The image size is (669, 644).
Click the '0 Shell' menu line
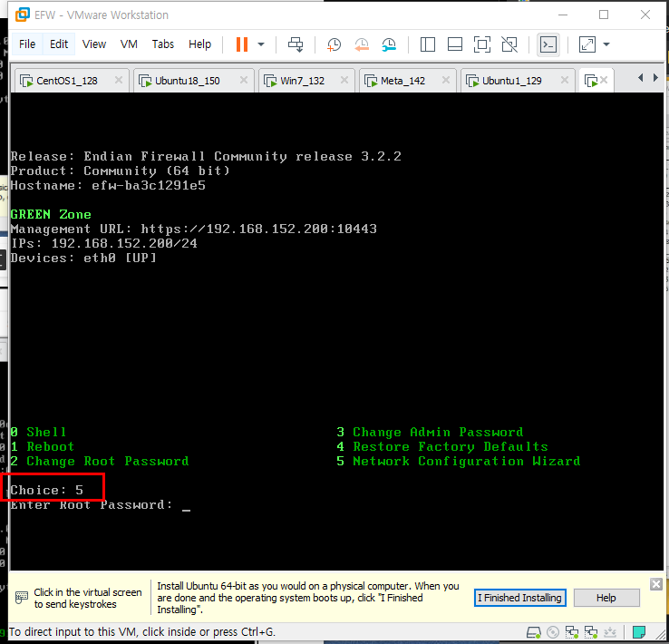pos(38,433)
